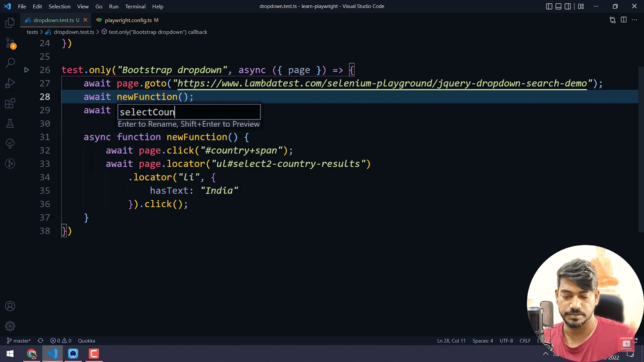Open the Testing flask view

(x=10, y=123)
